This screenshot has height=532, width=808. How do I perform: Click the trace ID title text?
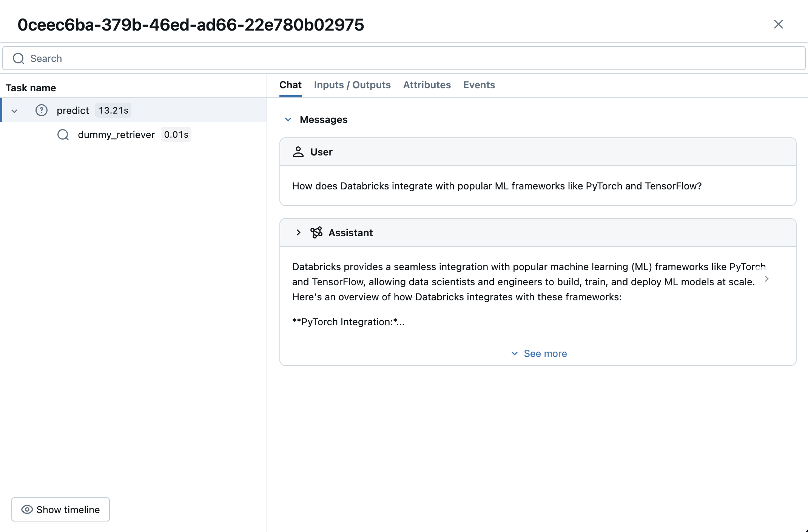click(x=191, y=25)
